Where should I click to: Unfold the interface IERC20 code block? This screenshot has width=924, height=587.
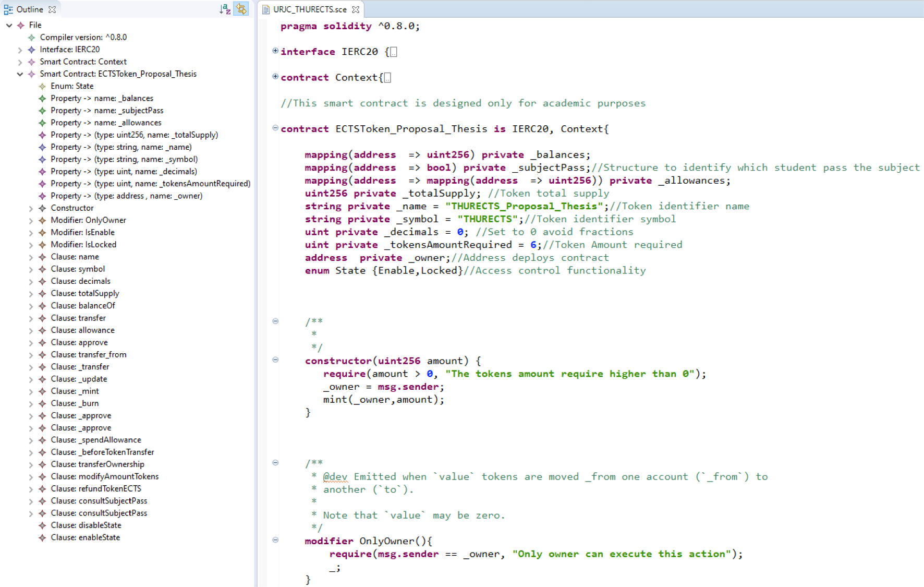[x=275, y=51]
